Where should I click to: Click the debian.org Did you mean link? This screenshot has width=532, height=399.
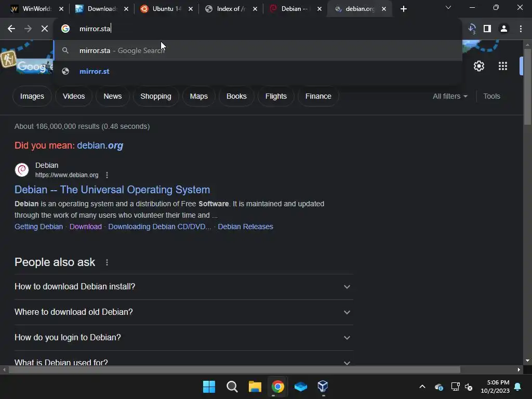click(x=100, y=145)
